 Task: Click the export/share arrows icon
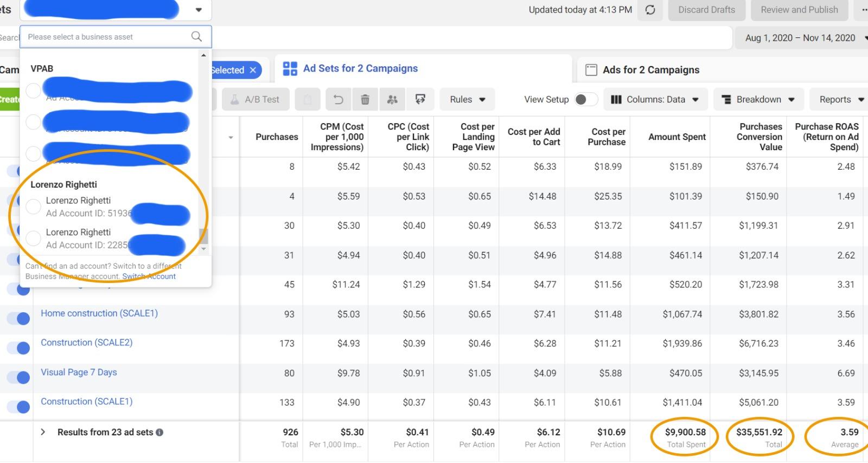point(420,100)
